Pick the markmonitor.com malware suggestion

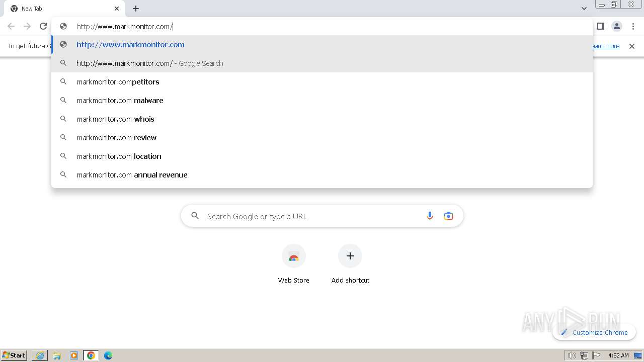(322, 101)
